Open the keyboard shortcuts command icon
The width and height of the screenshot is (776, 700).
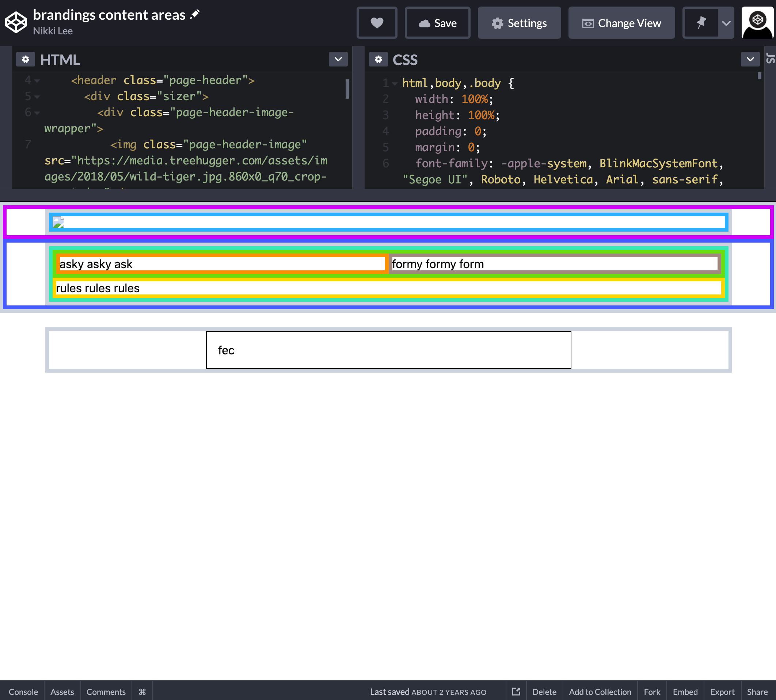(x=142, y=692)
